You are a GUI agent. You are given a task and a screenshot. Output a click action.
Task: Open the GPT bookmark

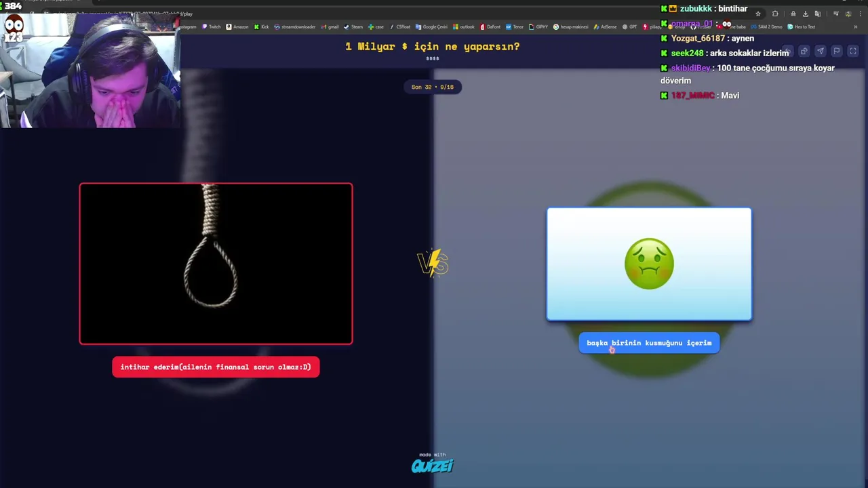click(x=630, y=27)
